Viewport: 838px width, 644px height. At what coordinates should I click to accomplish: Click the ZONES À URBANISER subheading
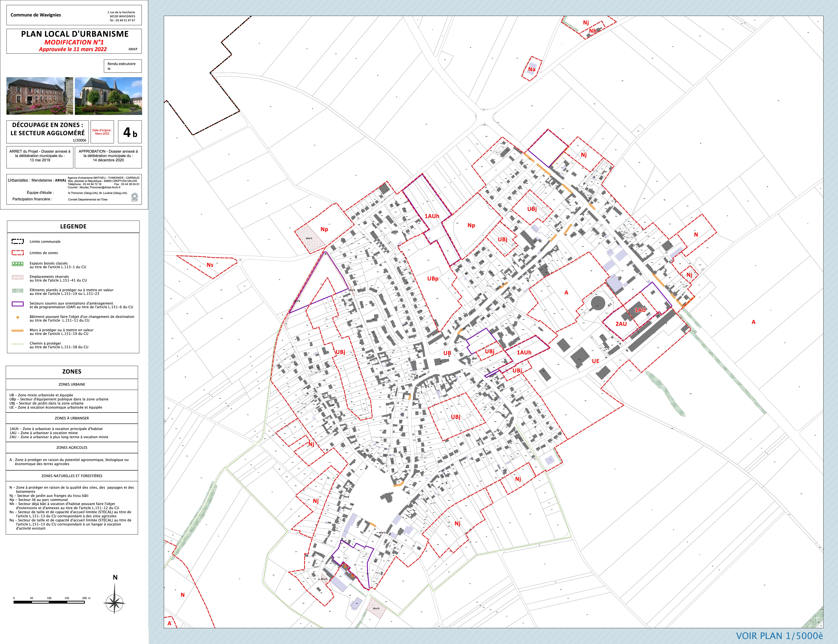(x=72, y=418)
